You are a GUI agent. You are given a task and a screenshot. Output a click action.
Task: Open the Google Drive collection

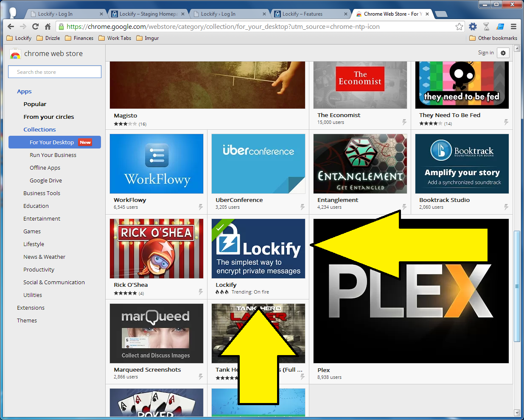pyautogui.click(x=46, y=180)
